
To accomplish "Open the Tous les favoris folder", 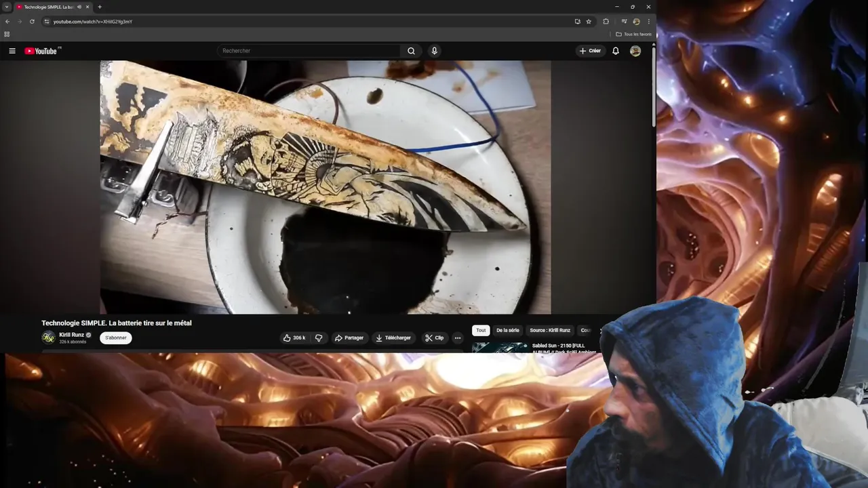I will point(634,34).
